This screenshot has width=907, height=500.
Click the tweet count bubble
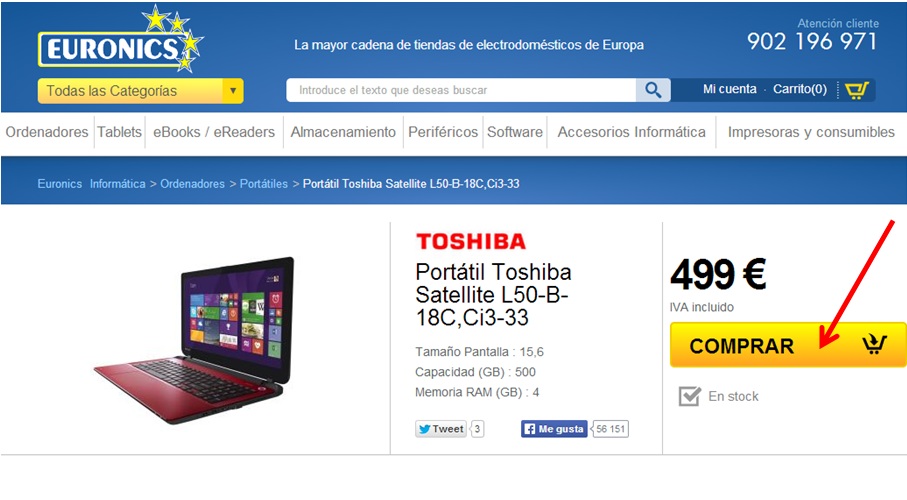477,429
